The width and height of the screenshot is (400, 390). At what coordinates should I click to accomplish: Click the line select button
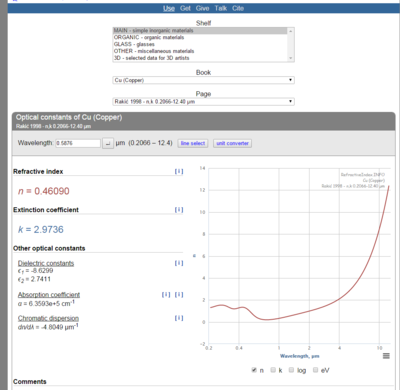coord(193,143)
